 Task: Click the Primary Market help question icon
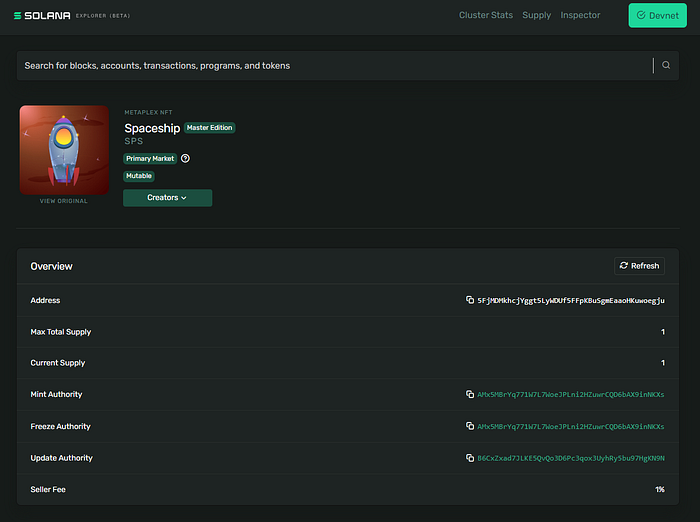pyautogui.click(x=185, y=159)
